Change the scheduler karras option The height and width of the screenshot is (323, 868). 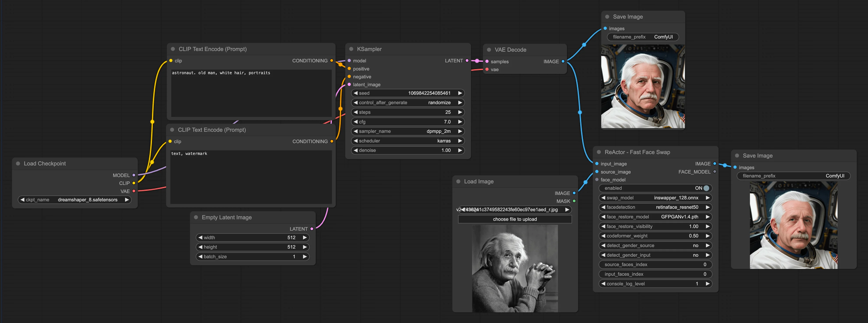[408, 141]
